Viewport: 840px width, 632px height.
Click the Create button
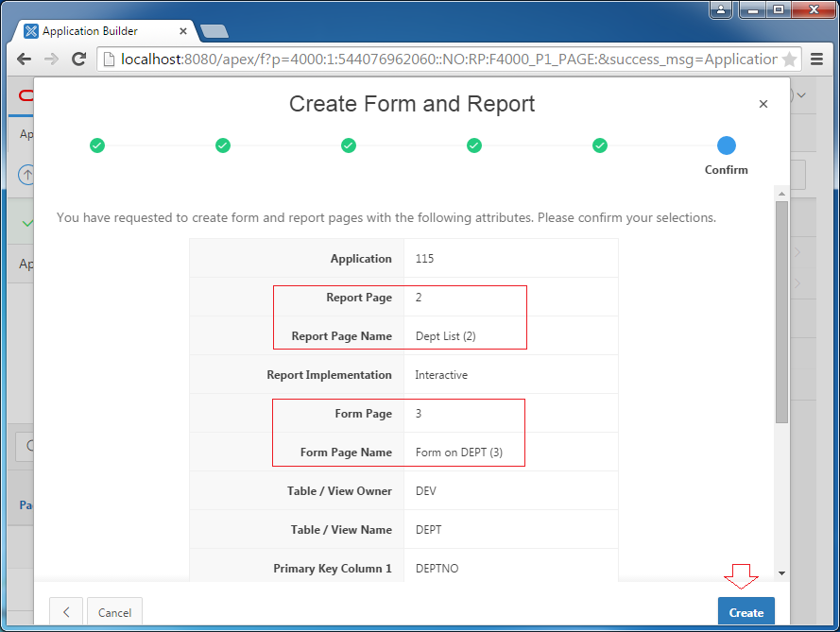pos(746,611)
